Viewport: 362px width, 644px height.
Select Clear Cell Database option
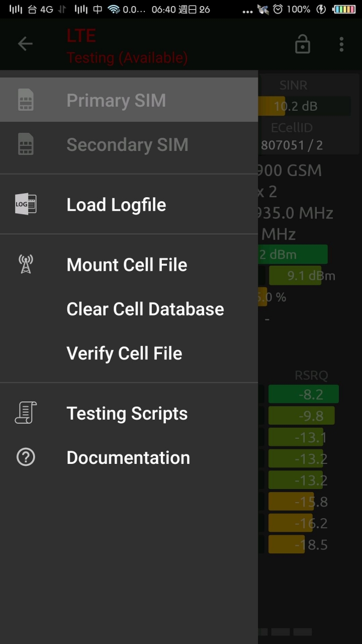(145, 309)
